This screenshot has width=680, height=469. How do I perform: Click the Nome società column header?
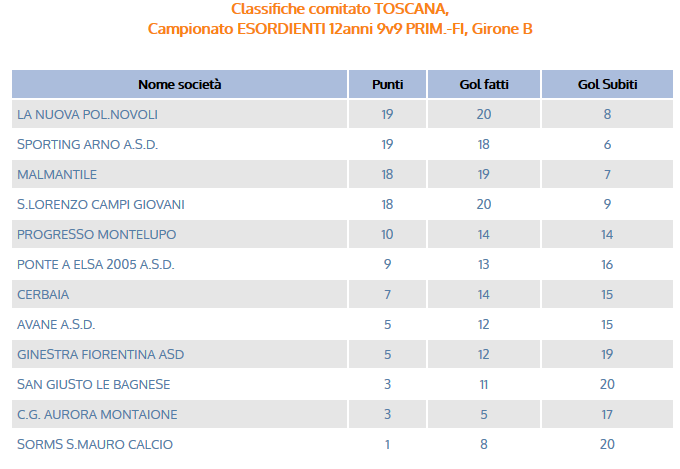pyautogui.click(x=180, y=84)
